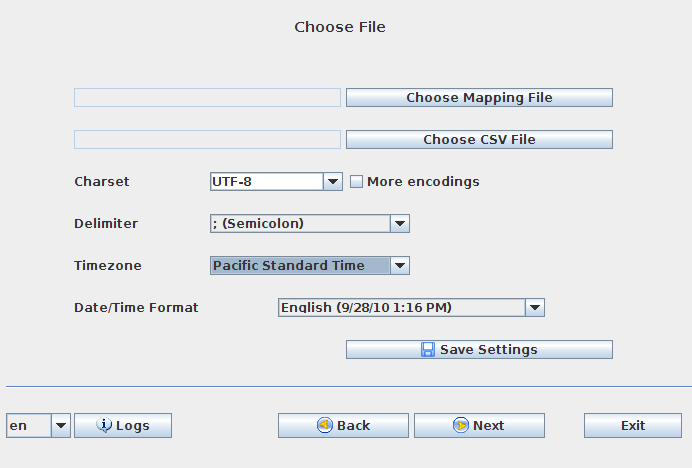This screenshot has width=692, height=468.
Task: Enable the More encodings checkbox
Action: (356, 182)
